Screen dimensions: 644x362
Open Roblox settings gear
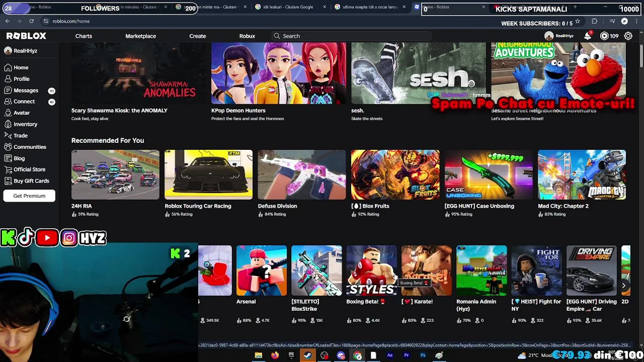(x=628, y=36)
